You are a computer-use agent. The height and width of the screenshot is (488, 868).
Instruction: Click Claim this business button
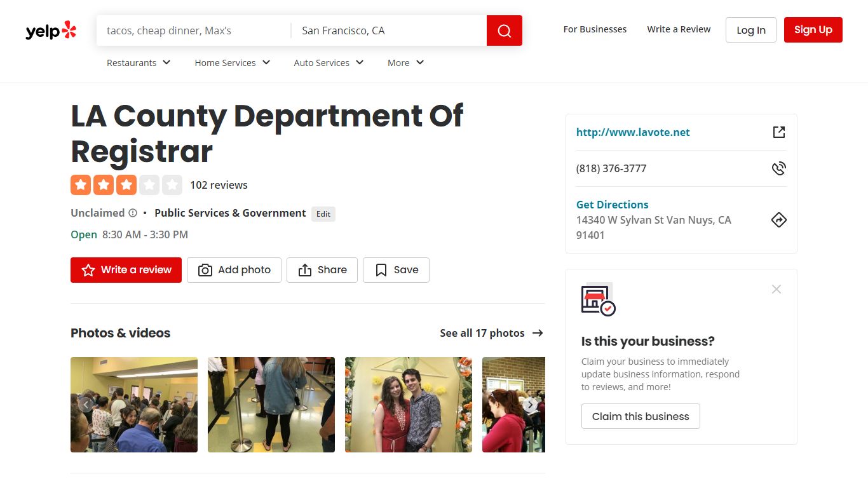(641, 416)
